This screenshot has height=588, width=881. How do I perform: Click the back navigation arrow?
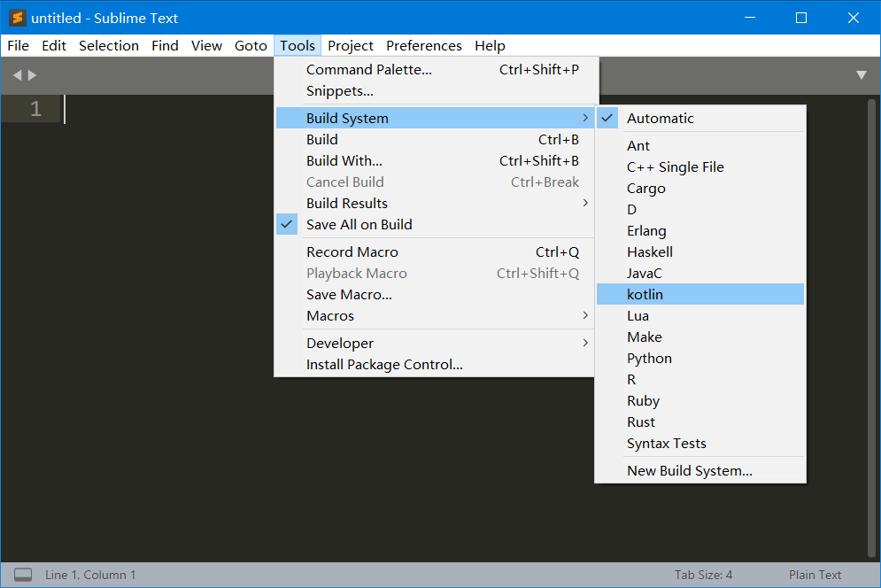15,74
